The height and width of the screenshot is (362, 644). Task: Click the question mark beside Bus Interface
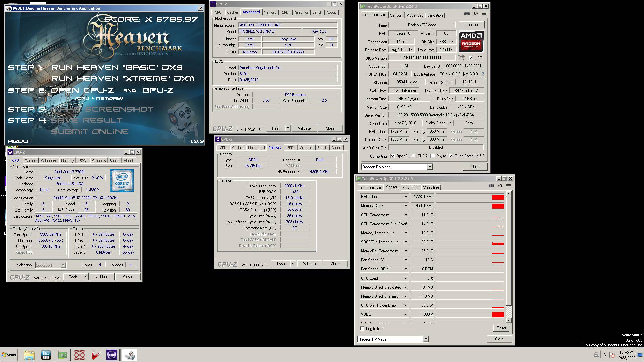(x=483, y=74)
